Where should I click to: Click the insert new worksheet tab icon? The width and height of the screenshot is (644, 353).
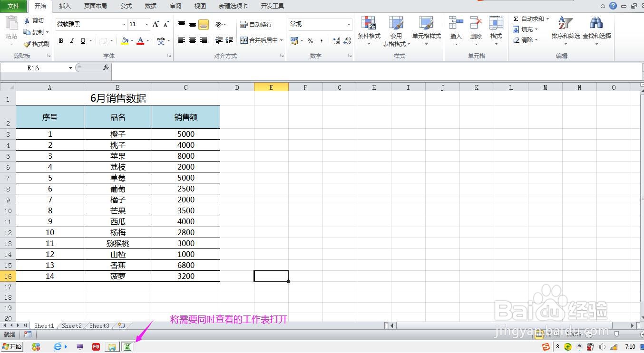pos(122,326)
